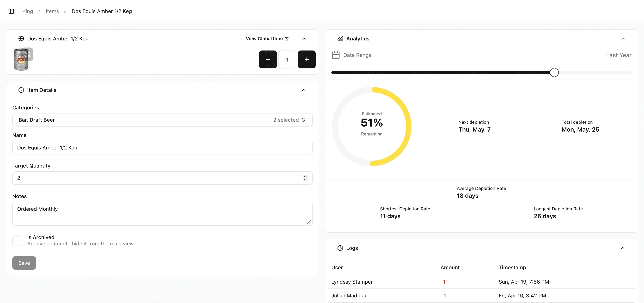Click the quantity input showing 1

[287, 59]
